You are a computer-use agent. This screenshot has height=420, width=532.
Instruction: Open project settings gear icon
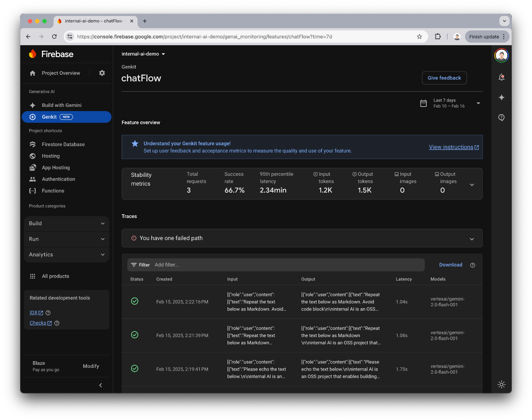pyautogui.click(x=102, y=73)
